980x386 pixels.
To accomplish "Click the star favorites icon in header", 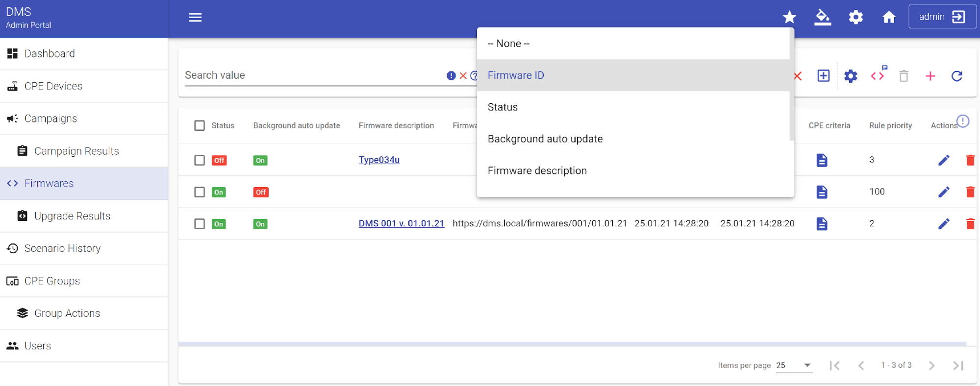I will 789,17.
